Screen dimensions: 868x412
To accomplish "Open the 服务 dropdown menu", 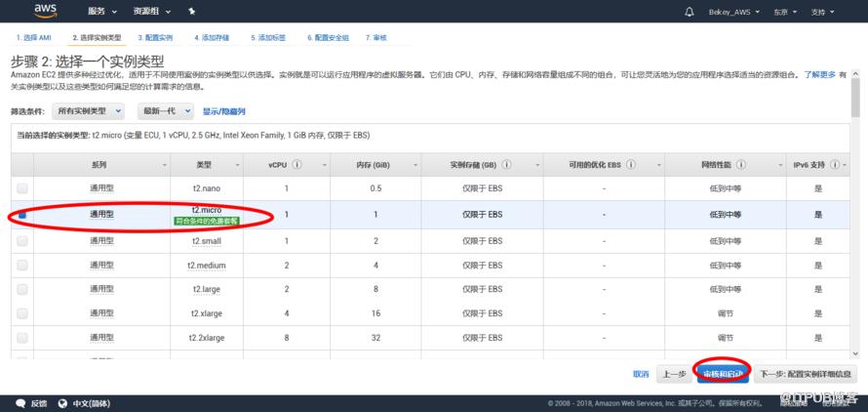I will pyautogui.click(x=102, y=12).
